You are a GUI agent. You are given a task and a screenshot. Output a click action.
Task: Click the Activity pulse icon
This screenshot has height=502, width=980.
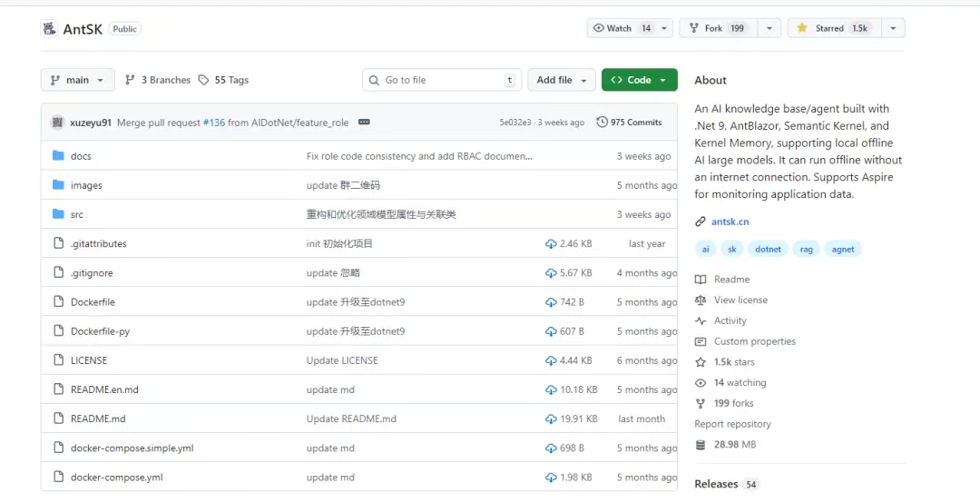point(700,320)
